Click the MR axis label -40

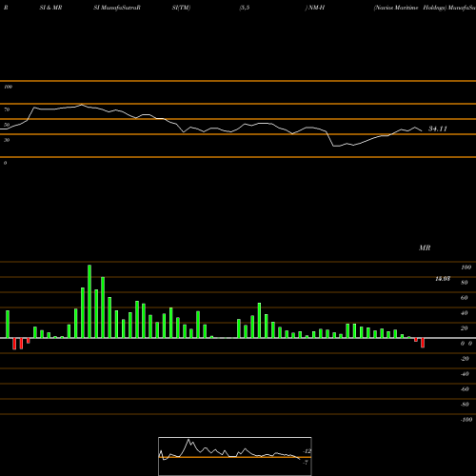(x=465, y=374)
